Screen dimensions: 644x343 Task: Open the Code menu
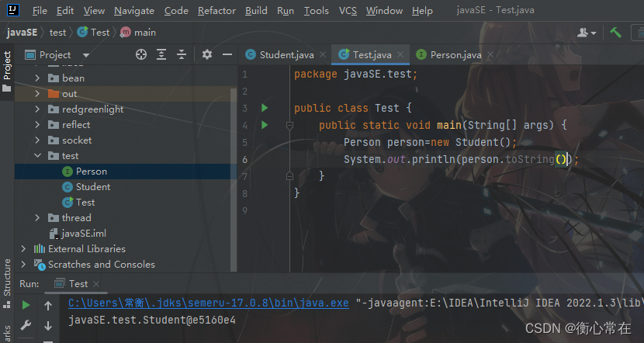176,11
